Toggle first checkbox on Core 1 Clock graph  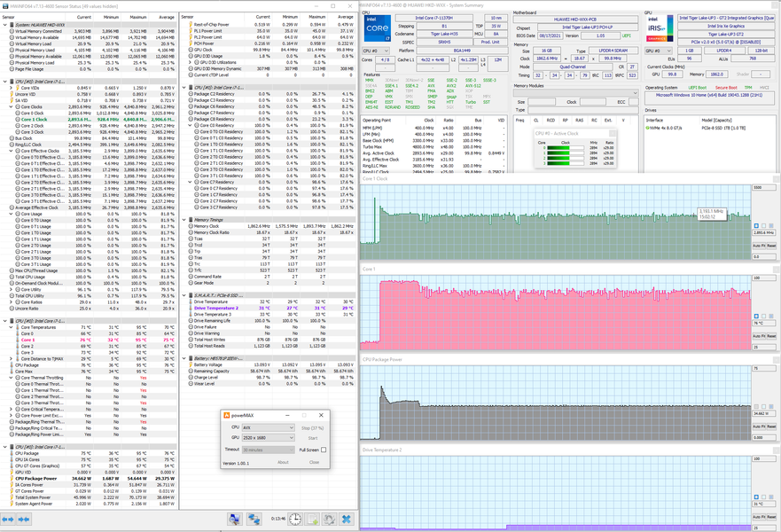pyautogui.click(x=757, y=225)
